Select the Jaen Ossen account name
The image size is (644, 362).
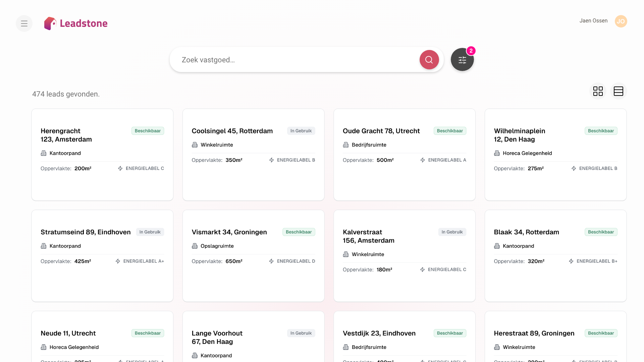593,20
